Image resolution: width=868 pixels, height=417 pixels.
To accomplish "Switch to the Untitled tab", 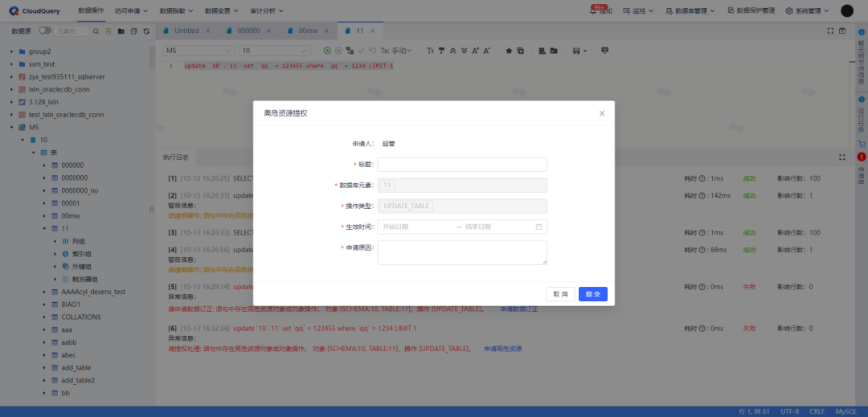I will (186, 31).
